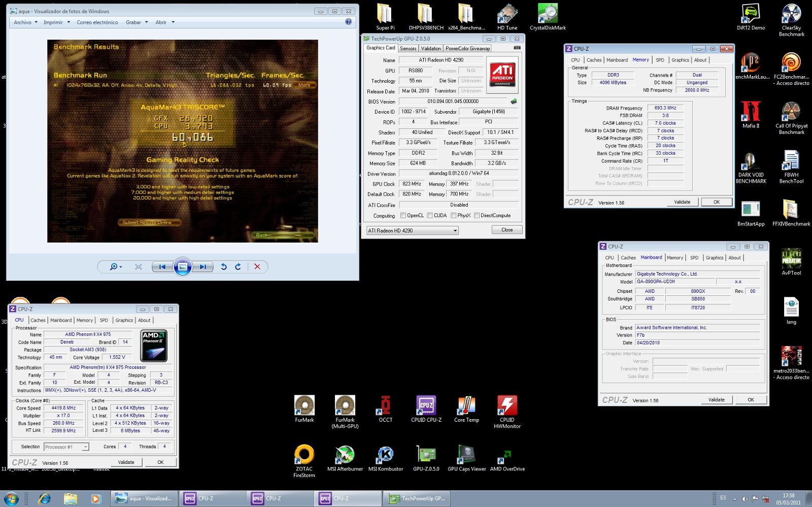
Task: Click the GPU-Z screenshot camera icon
Action: (517, 48)
